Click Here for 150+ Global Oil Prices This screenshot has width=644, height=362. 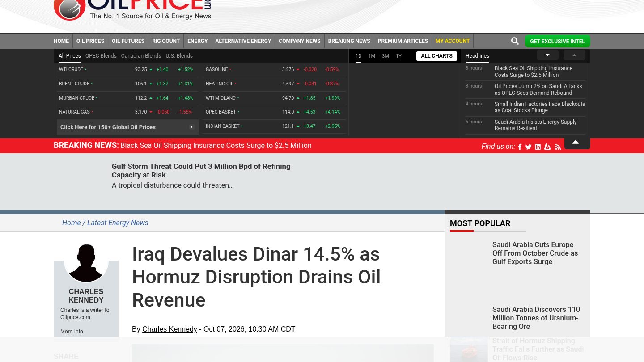pos(127,127)
